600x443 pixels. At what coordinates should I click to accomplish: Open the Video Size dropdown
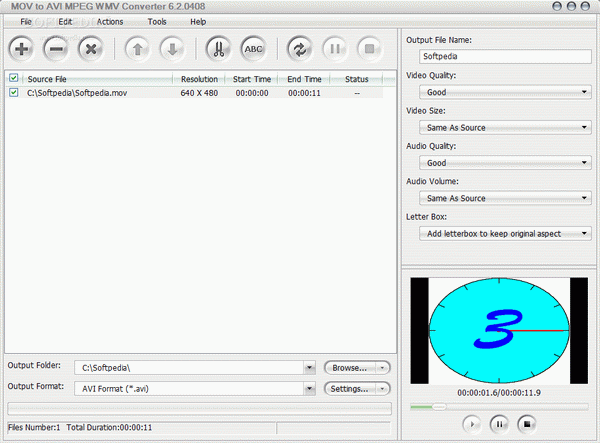[x=505, y=127]
